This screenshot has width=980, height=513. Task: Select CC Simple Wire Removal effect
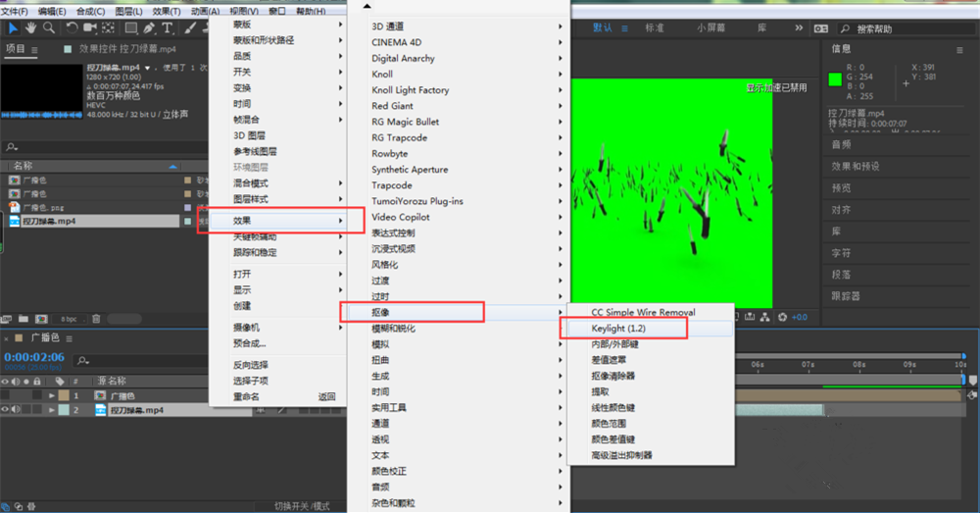tap(650, 312)
